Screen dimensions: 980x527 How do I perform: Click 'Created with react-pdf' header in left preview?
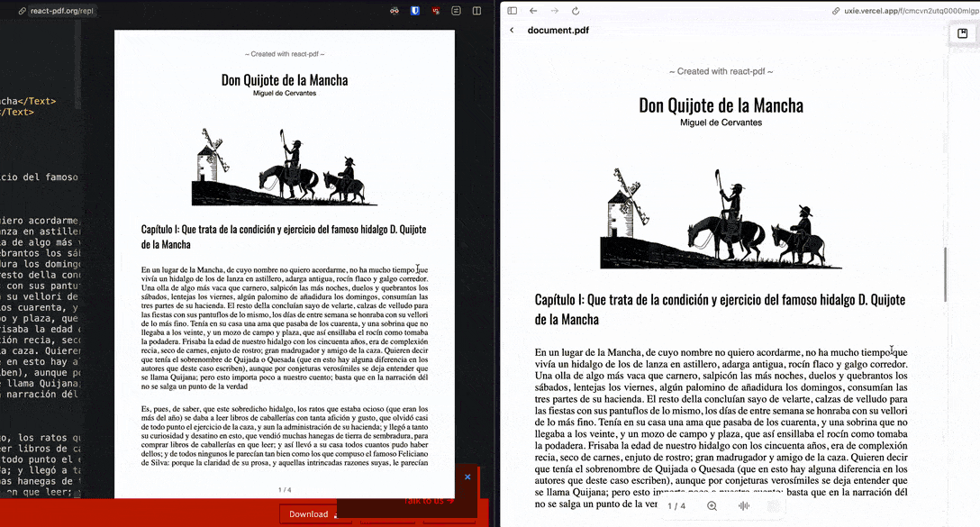click(285, 54)
